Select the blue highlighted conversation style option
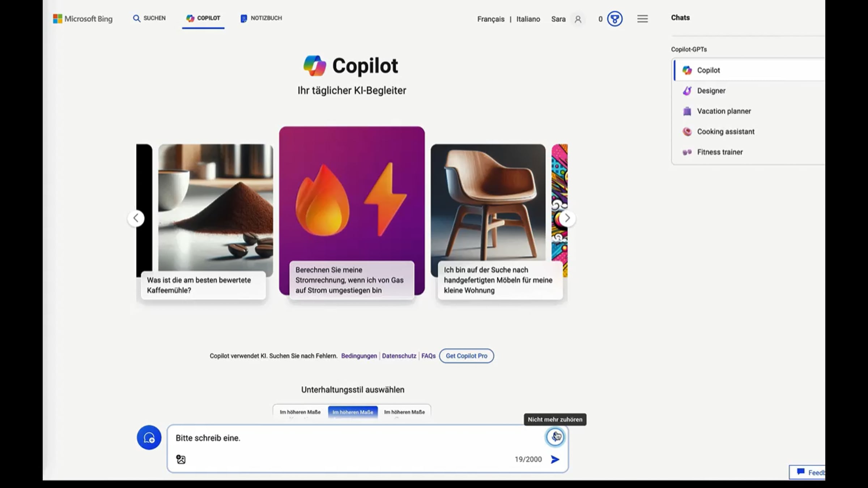 click(x=353, y=412)
